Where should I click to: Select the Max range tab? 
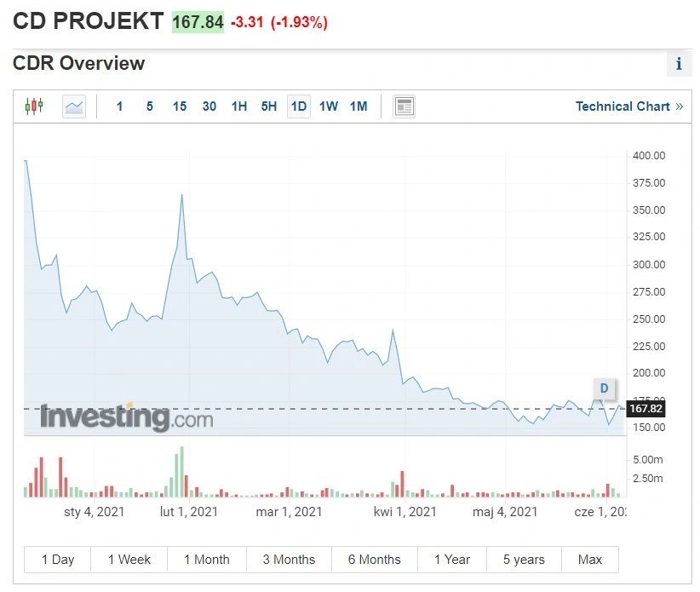pos(590,560)
